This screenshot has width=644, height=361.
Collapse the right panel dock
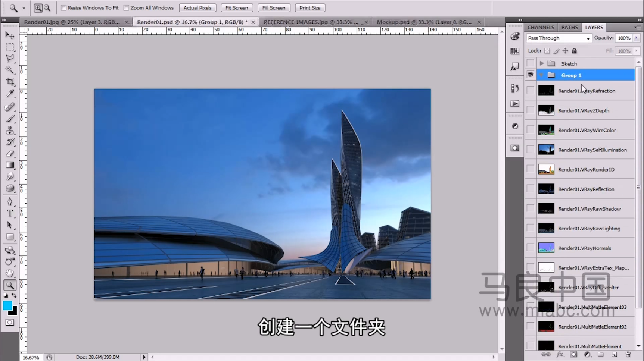640,20
